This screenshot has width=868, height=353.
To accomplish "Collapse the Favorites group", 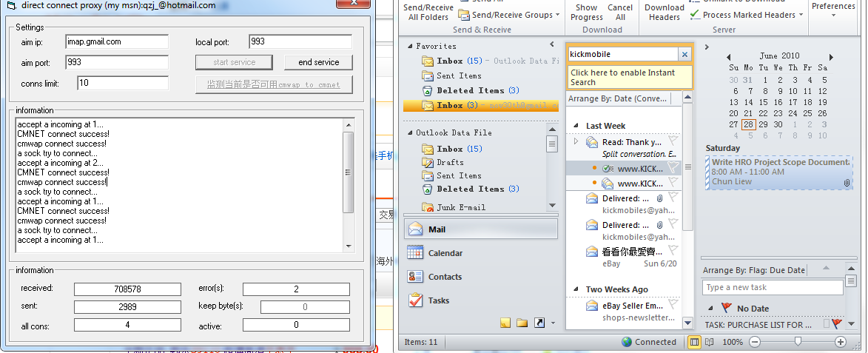I will (410, 47).
